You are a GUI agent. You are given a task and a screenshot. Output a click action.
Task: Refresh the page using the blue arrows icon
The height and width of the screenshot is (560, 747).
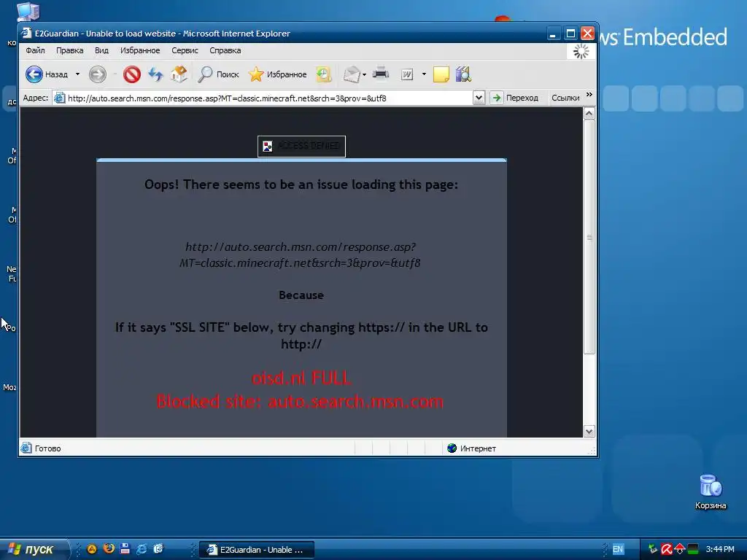(155, 74)
